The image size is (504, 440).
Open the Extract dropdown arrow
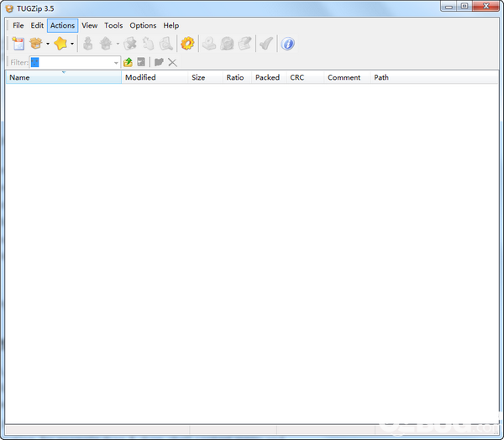[118, 44]
